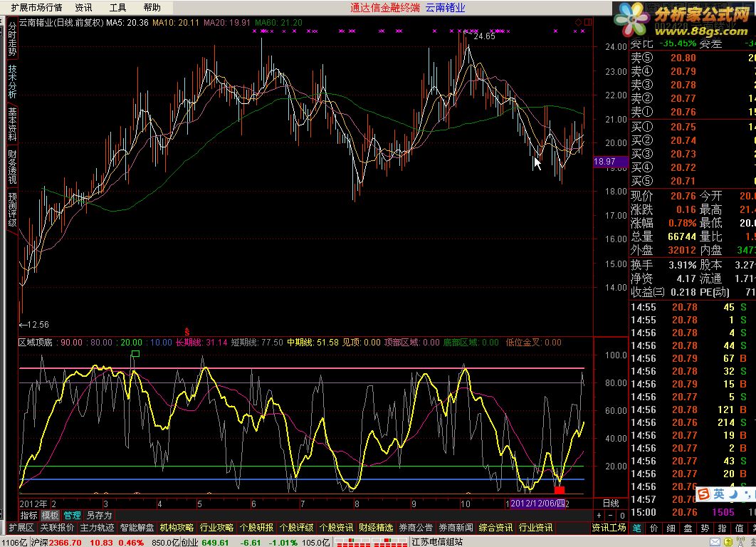This screenshot has width=756, height=547.
Task: Select the 模板 tab below chart
Action: tap(50, 515)
